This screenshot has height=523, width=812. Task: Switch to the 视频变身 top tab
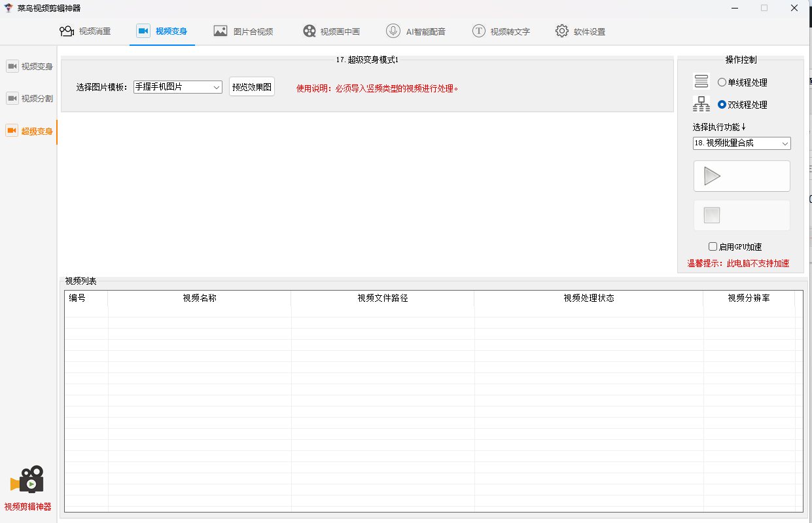pyautogui.click(x=162, y=31)
